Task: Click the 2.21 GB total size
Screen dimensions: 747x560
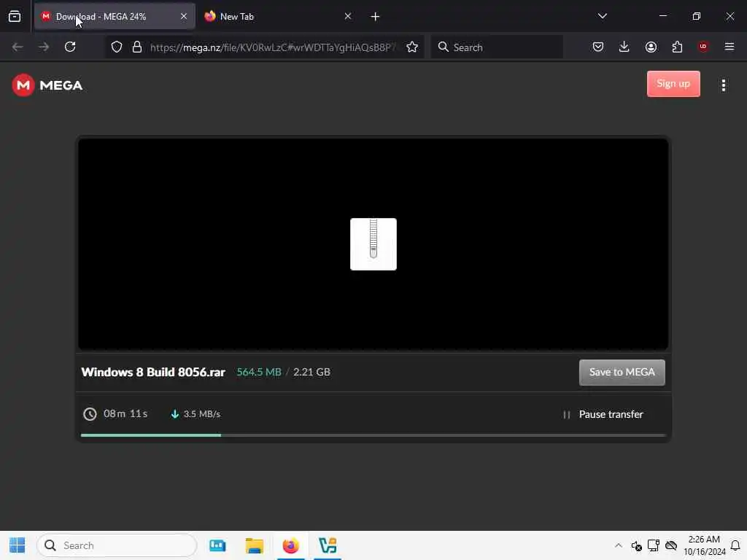Action: (311, 373)
